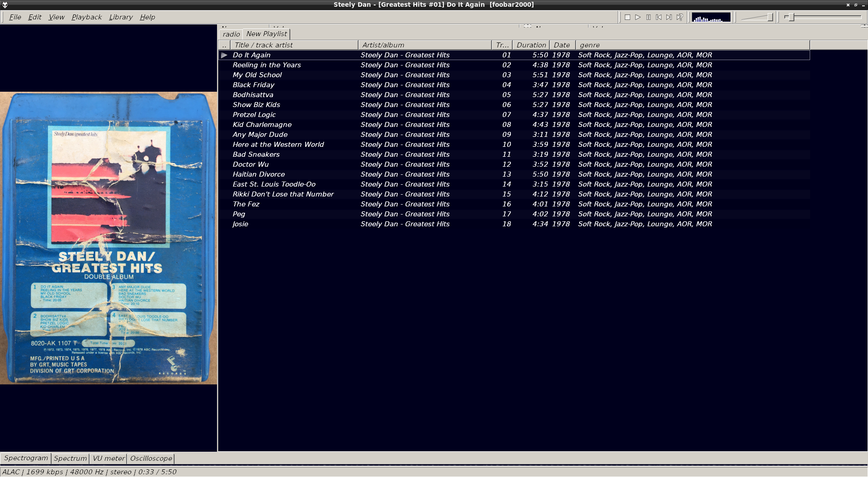Viewport: 868px width, 477px height.
Task: Open the Playback menu
Action: (86, 17)
